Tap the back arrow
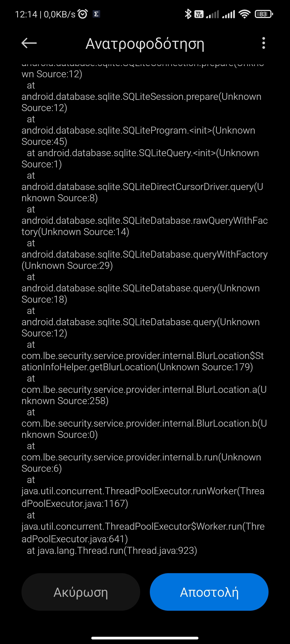The image size is (290, 644). [x=29, y=43]
